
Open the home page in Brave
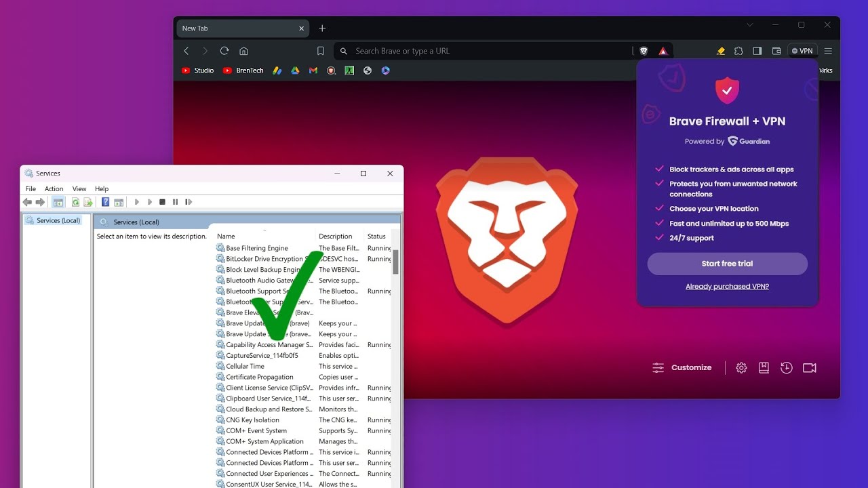[x=243, y=51]
